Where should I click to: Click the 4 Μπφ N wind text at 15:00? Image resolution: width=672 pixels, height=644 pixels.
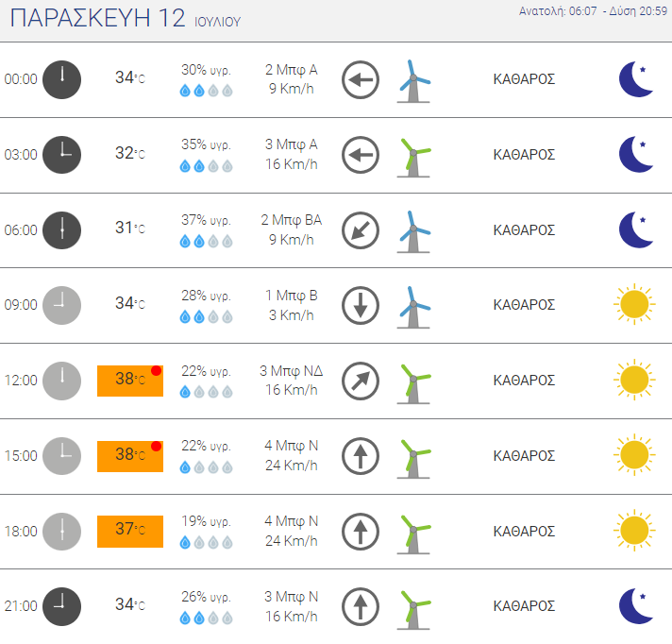tap(292, 446)
